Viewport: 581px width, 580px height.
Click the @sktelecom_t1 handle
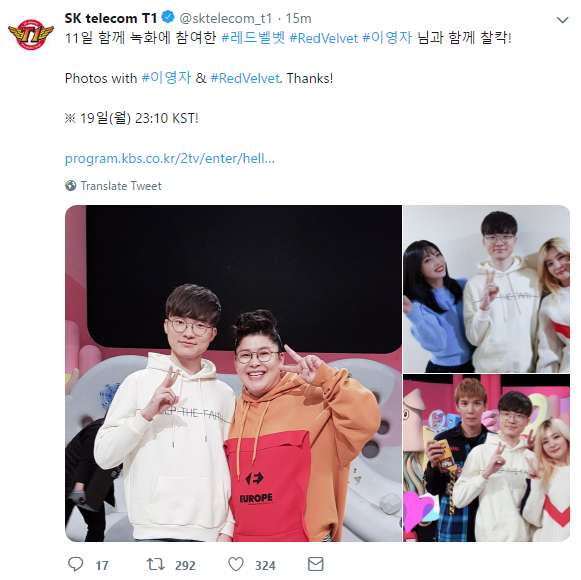[226, 18]
